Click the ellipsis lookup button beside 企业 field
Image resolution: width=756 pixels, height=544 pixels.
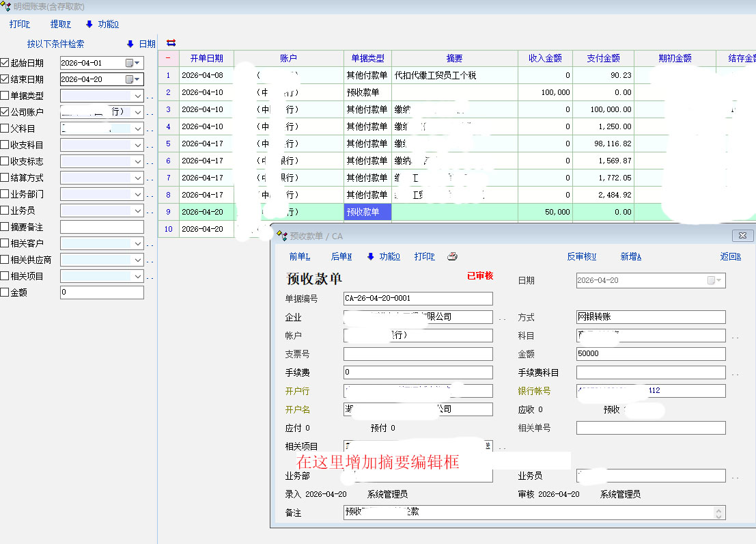pyautogui.click(x=502, y=318)
